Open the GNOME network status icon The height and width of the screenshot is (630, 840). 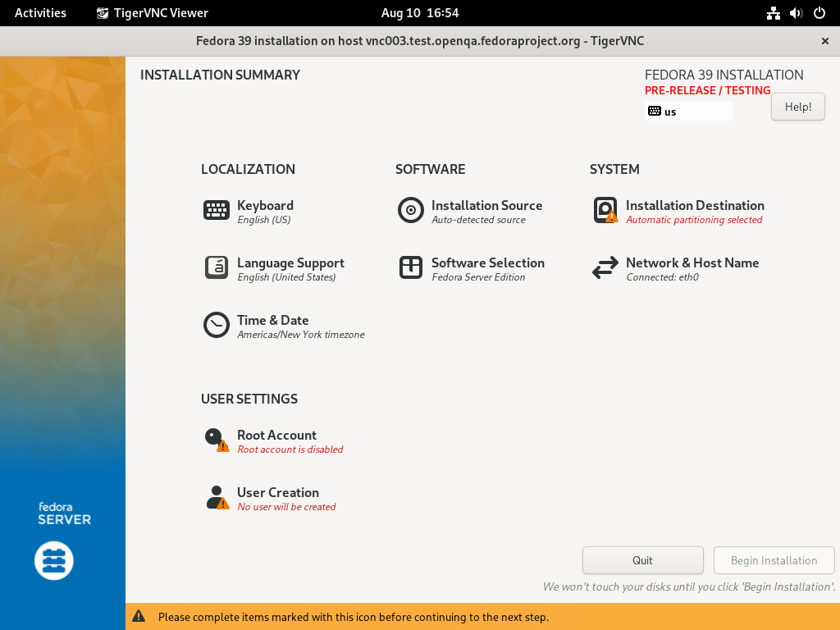coord(773,13)
